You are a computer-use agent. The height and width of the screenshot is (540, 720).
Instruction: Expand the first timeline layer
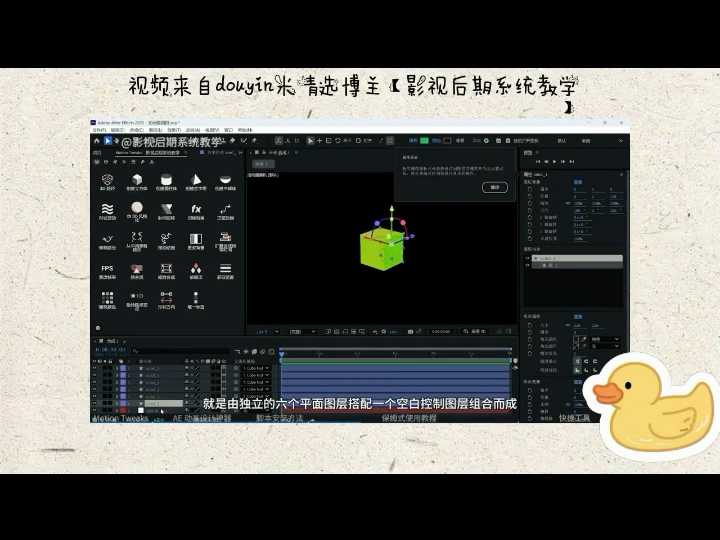click(x=117, y=368)
